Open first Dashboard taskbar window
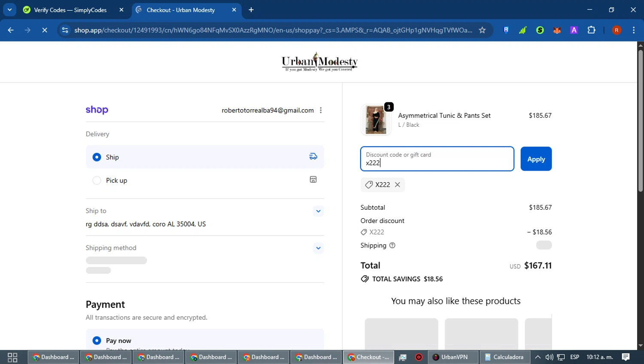 (x=54, y=357)
